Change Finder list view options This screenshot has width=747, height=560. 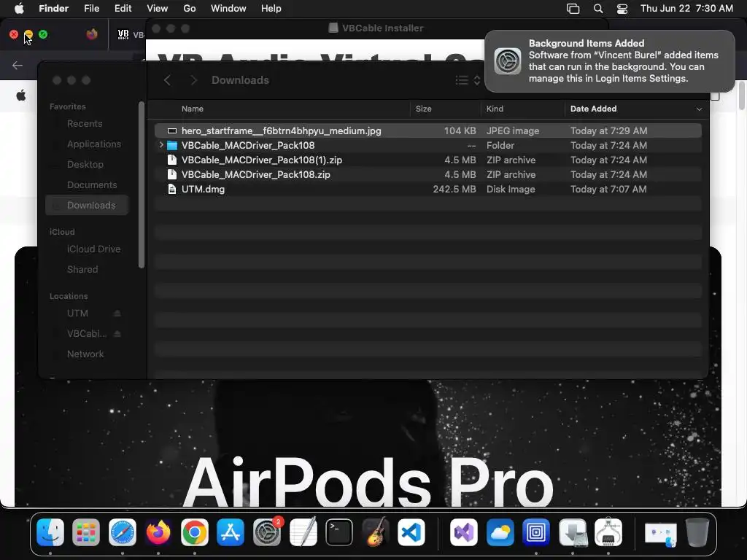point(468,80)
